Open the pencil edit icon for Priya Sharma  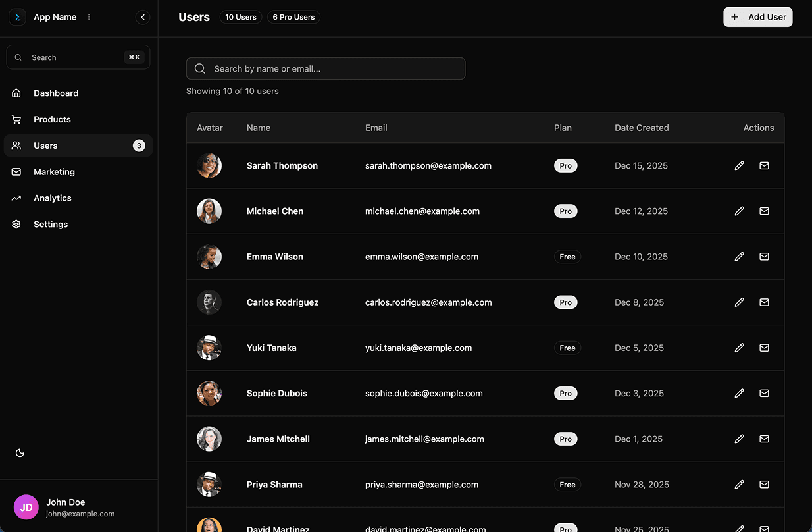click(x=739, y=484)
